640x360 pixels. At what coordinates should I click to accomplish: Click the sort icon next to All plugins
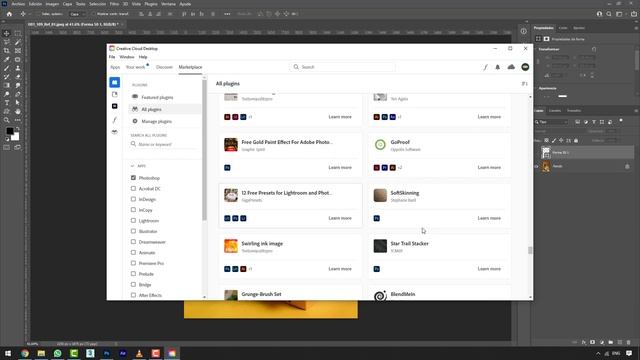tap(524, 84)
